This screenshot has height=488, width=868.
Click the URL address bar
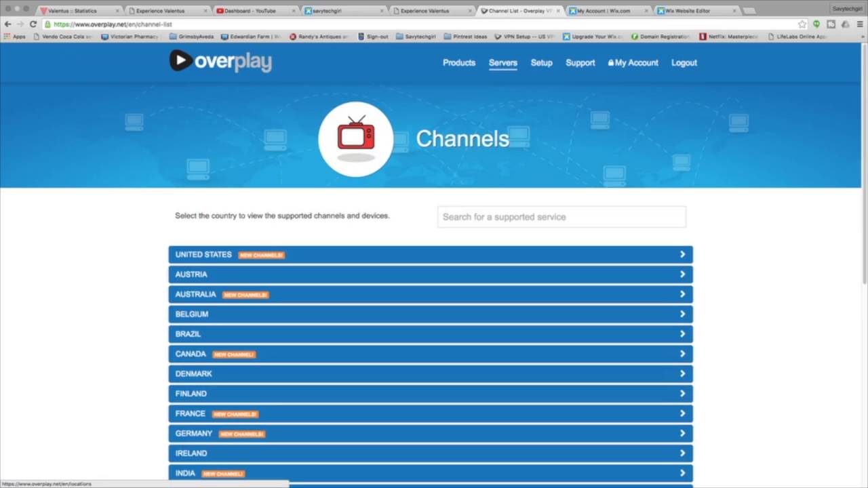click(x=420, y=24)
